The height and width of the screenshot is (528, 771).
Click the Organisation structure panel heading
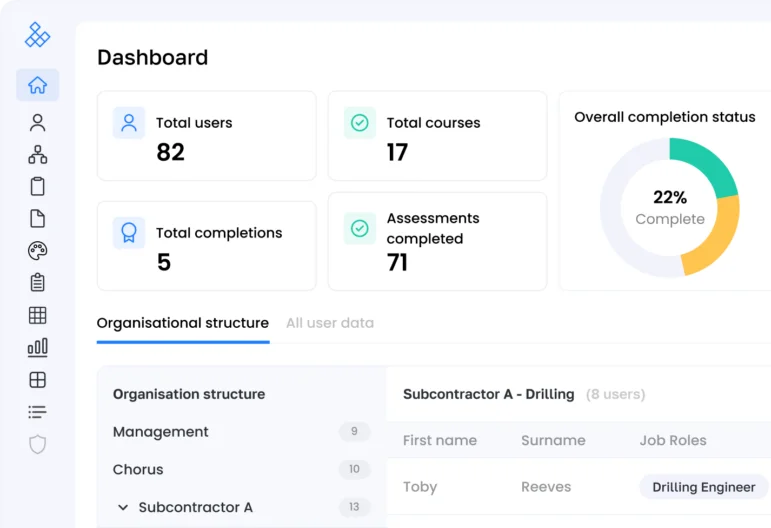[189, 394]
